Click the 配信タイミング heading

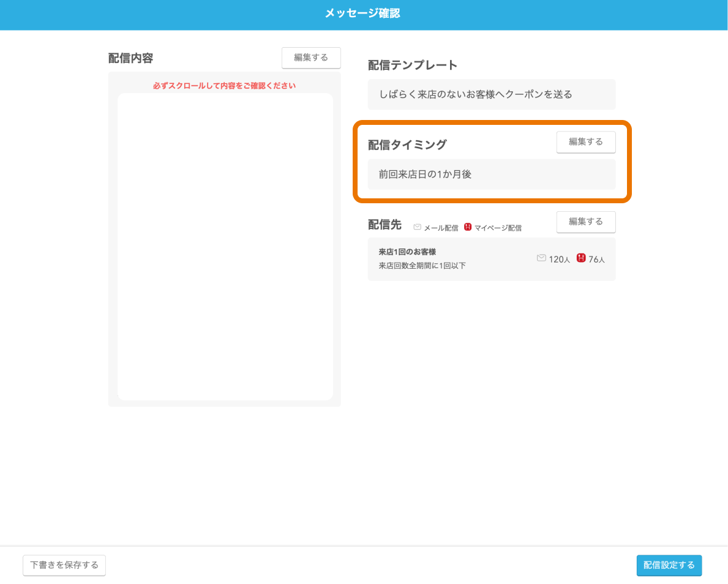coord(407,145)
